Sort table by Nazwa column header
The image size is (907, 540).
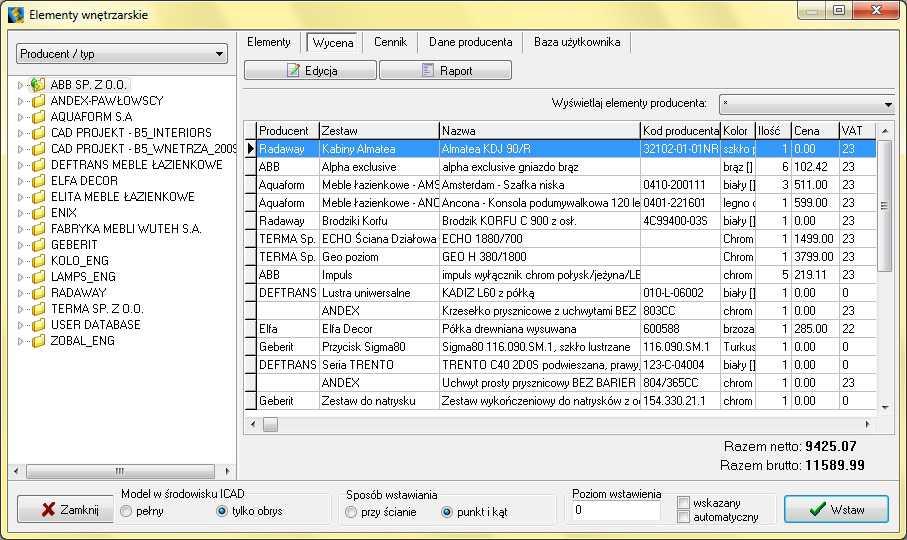tap(540, 131)
